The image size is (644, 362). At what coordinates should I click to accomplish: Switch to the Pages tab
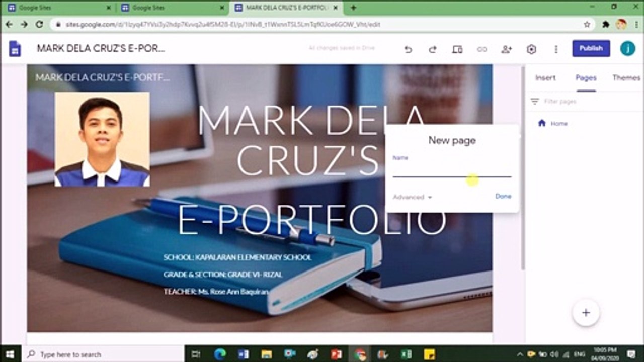coord(586,78)
